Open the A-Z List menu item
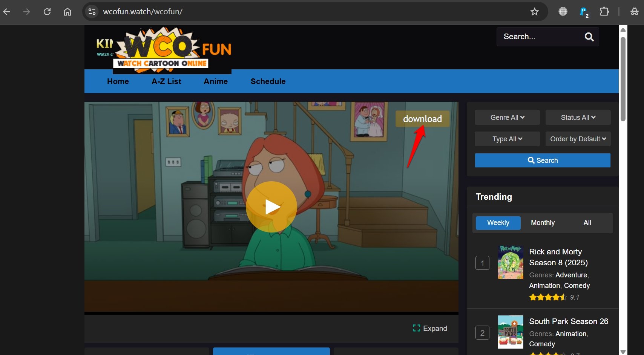The image size is (644, 355). point(166,81)
